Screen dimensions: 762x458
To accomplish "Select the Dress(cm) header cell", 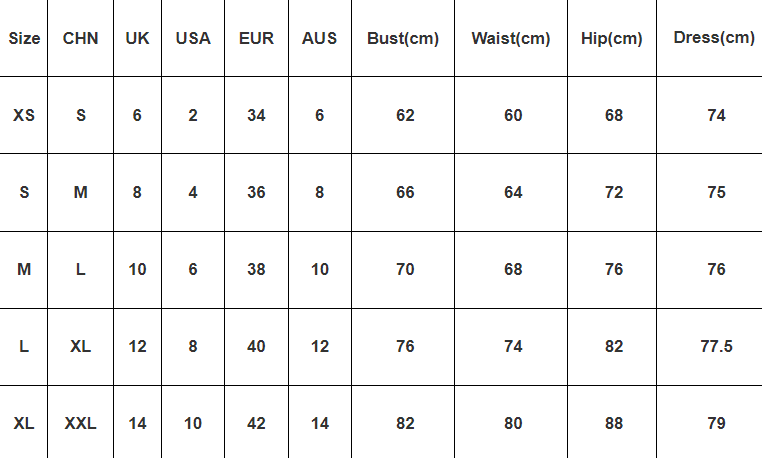I will click(710, 38).
